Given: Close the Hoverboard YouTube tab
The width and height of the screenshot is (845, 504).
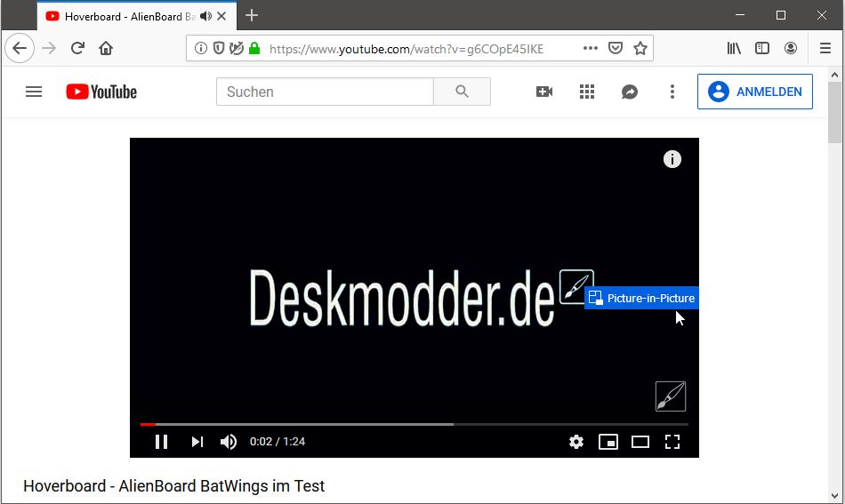Looking at the screenshot, I should tap(221, 16).
